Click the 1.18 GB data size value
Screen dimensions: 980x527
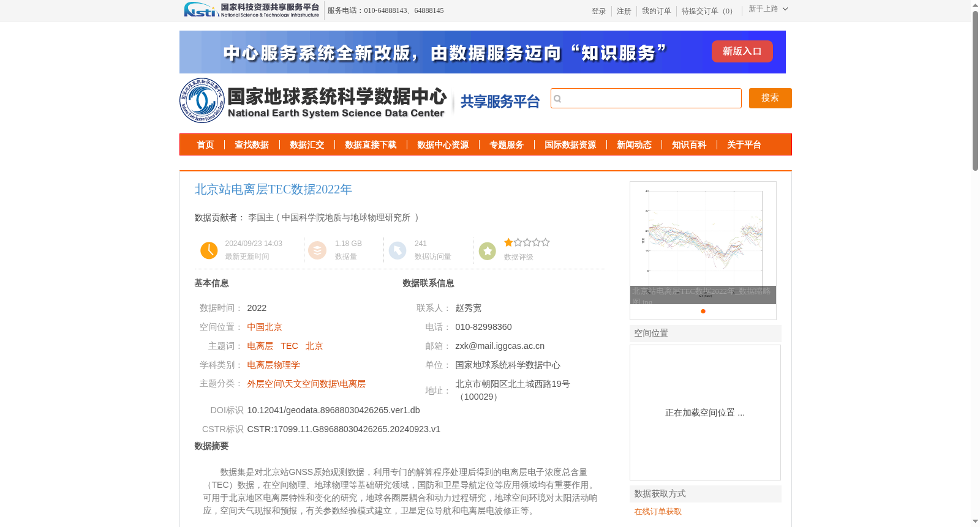tap(349, 244)
